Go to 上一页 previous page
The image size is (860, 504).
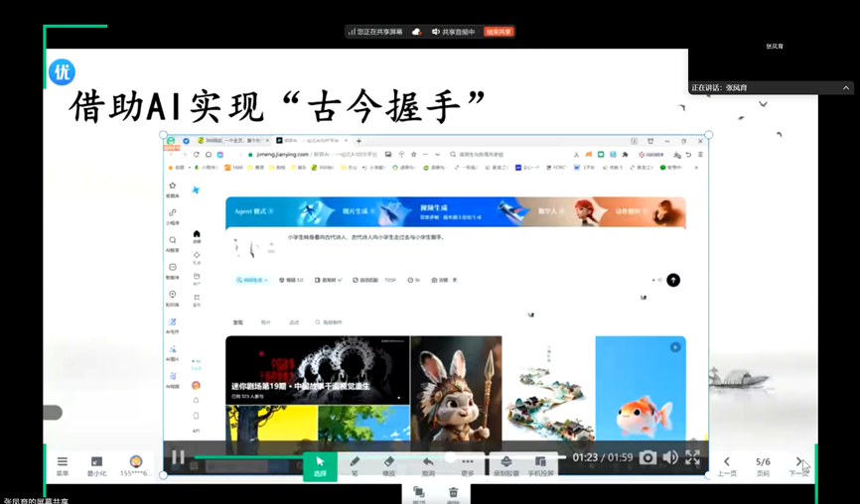coord(727,464)
